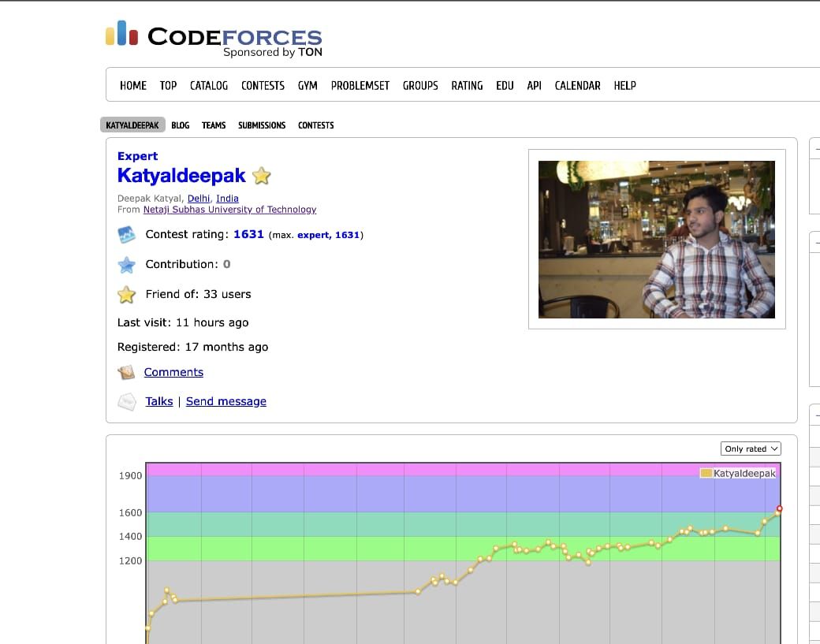Click the profile photo thumbnail
The width and height of the screenshot is (820, 644).
656,240
